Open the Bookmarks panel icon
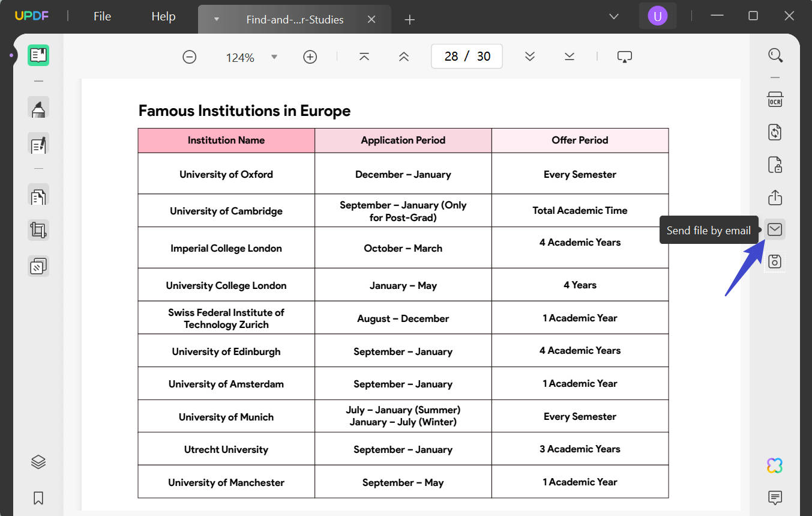812x516 pixels. click(38, 498)
